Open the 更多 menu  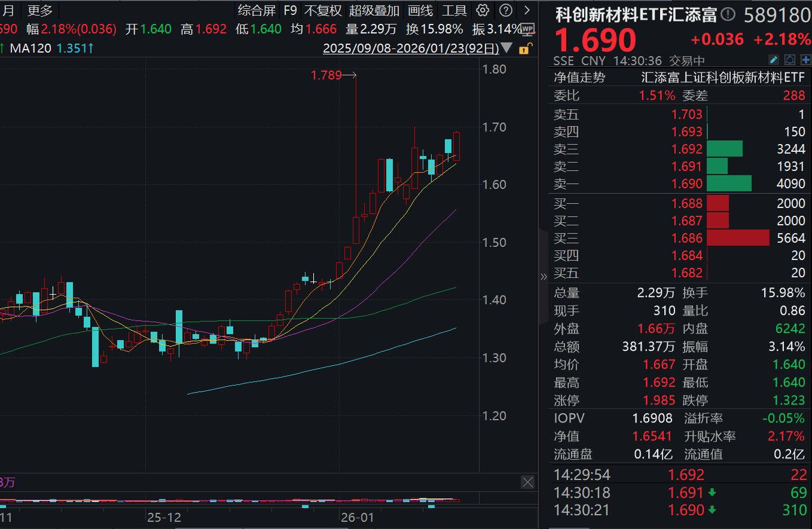click(39, 10)
